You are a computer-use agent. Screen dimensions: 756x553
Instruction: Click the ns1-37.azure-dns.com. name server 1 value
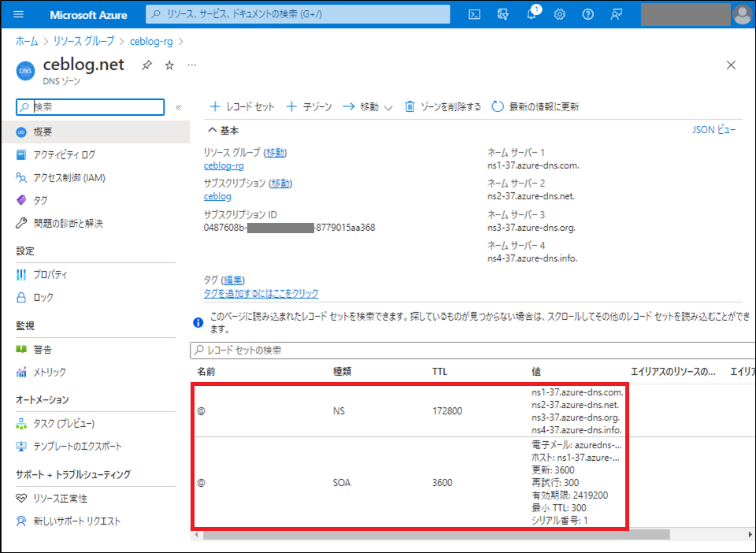click(x=533, y=165)
